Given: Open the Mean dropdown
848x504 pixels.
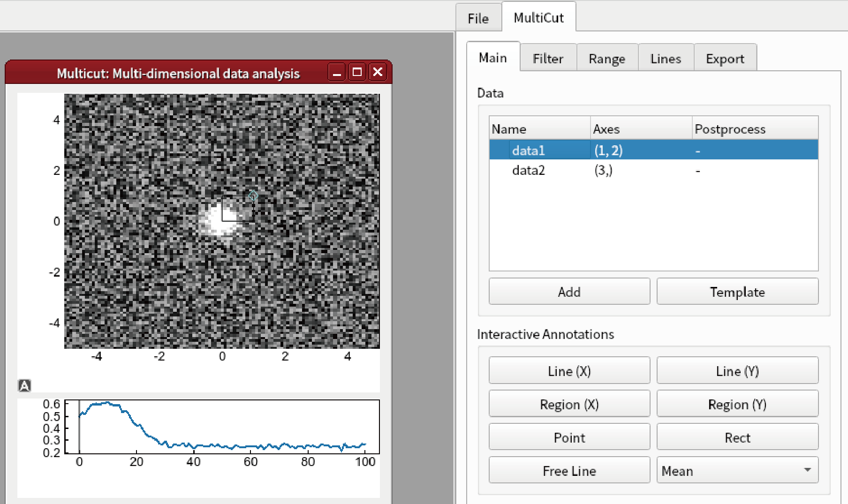Looking at the screenshot, I should [737, 471].
